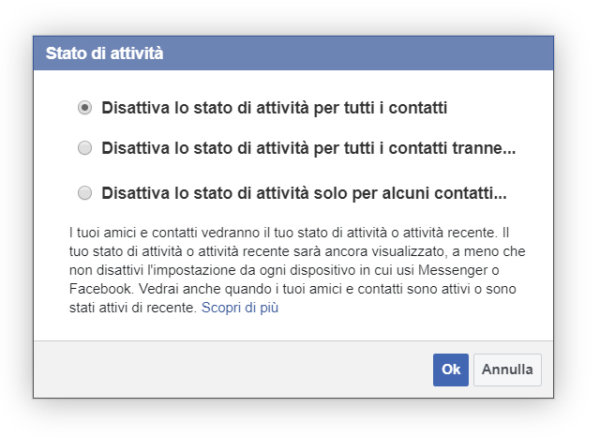Click the activity status description paragraph
The width and height of the screenshot is (600, 438).
[290, 270]
